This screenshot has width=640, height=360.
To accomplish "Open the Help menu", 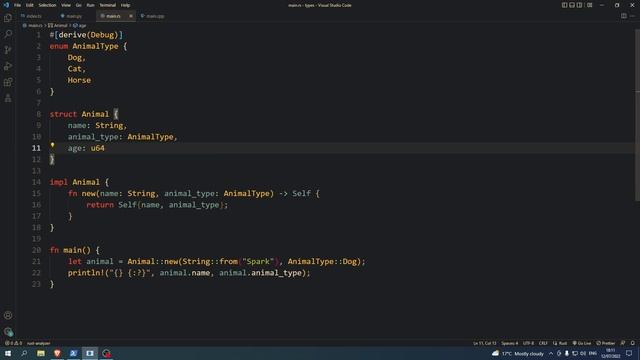I will pos(125,5).
